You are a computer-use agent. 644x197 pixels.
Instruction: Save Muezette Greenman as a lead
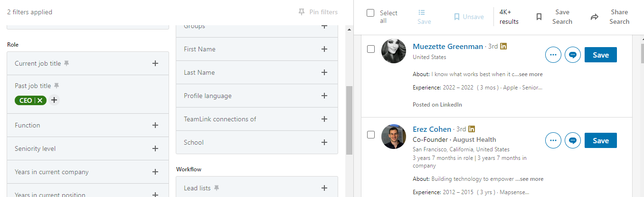click(x=600, y=55)
